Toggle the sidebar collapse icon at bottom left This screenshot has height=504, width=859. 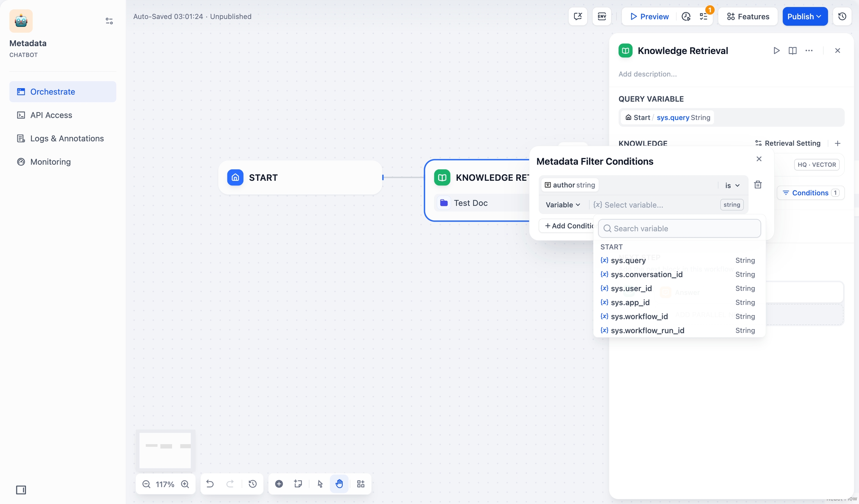coord(21,490)
